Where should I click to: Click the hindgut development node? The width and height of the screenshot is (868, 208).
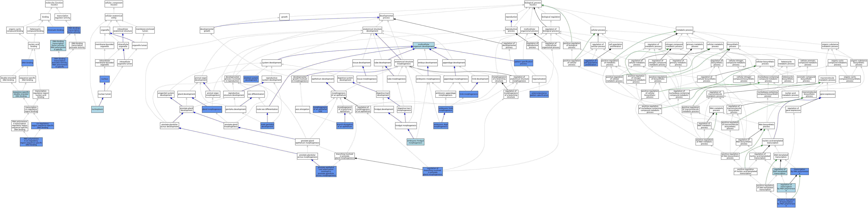tap(384, 109)
